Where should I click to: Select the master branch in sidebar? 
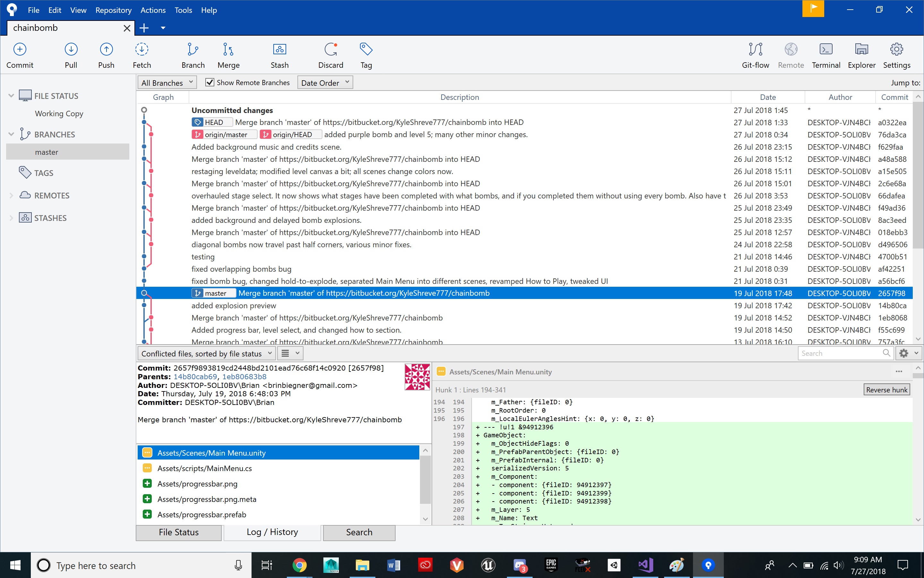(68, 152)
